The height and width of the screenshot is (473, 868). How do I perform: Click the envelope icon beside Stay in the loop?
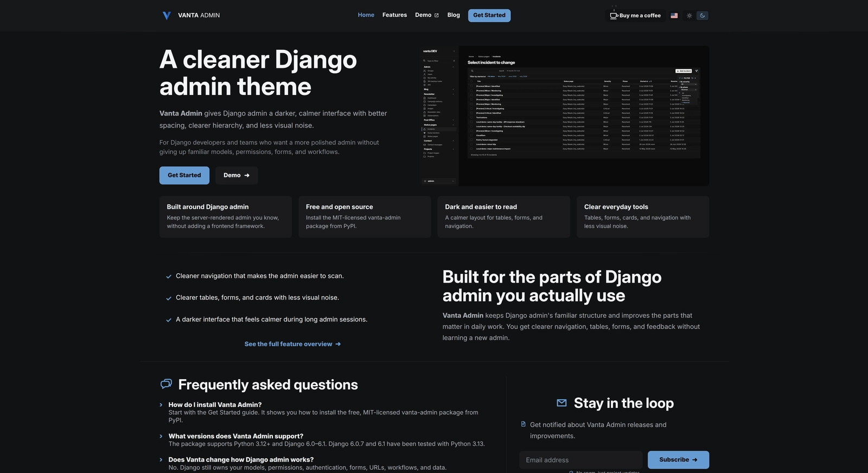[562, 402]
